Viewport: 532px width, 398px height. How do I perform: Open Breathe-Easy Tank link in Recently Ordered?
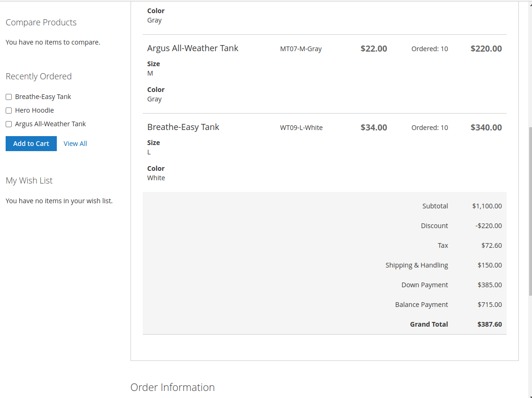click(x=43, y=97)
